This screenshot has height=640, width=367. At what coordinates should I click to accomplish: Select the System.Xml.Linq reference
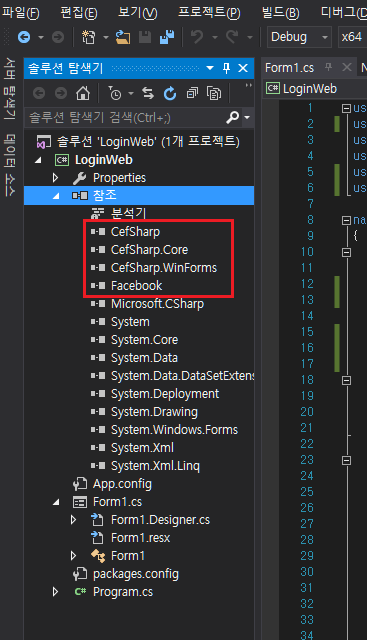click(145, 466)
